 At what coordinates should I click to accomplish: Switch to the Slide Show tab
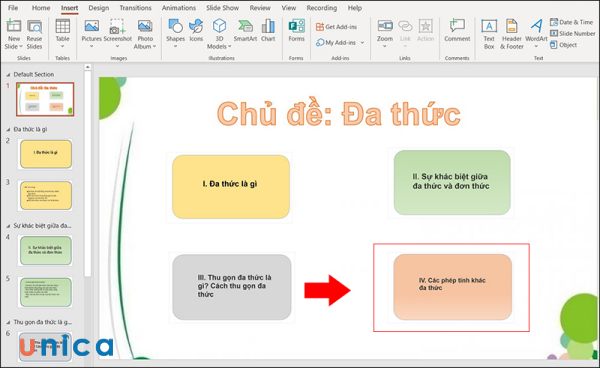coord(222,8)
